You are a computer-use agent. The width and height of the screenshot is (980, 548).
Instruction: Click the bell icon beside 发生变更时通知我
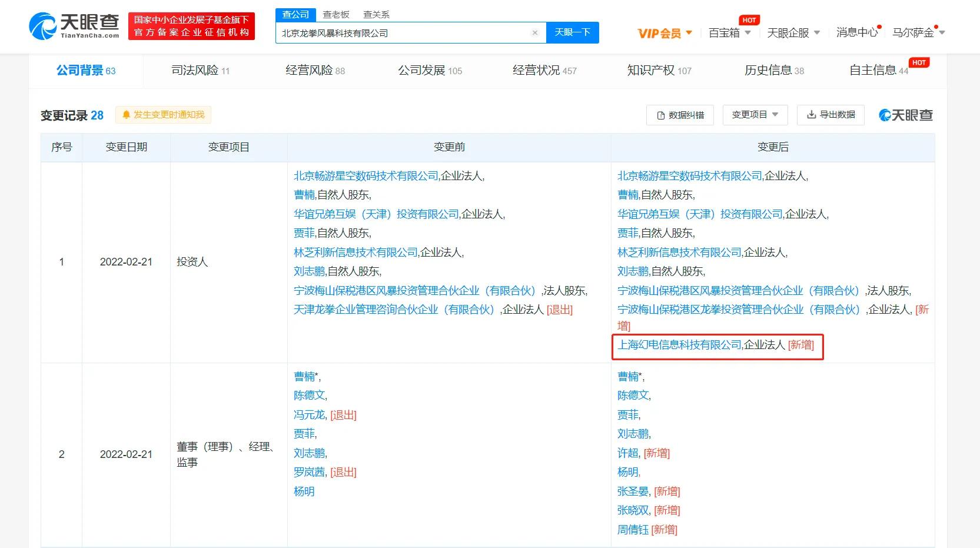coord(125,115)
